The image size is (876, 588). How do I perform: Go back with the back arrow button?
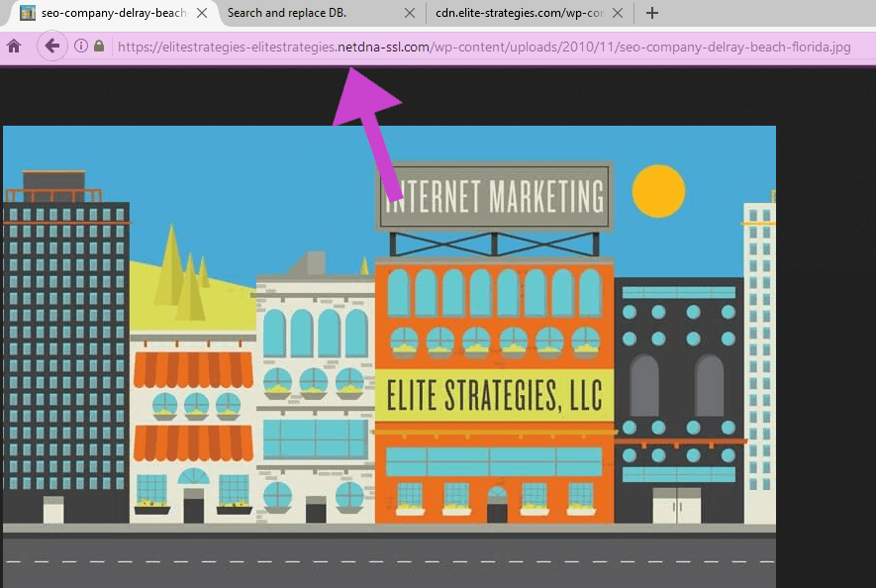pos(51,46)
